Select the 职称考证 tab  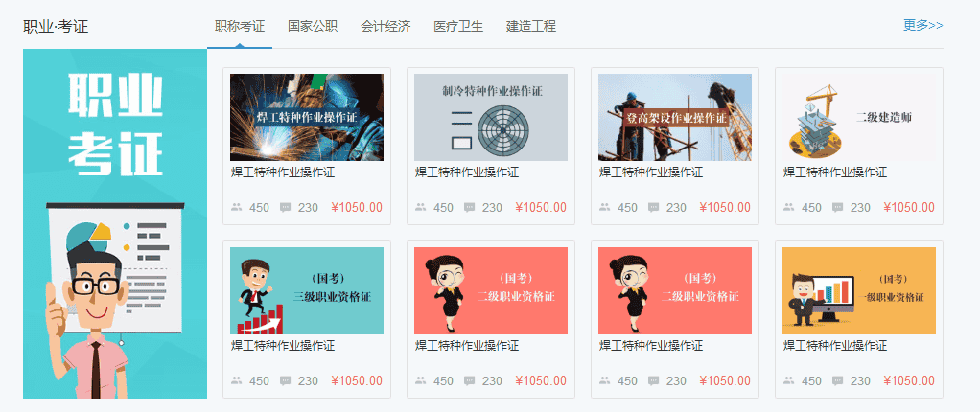click(240, 26)
